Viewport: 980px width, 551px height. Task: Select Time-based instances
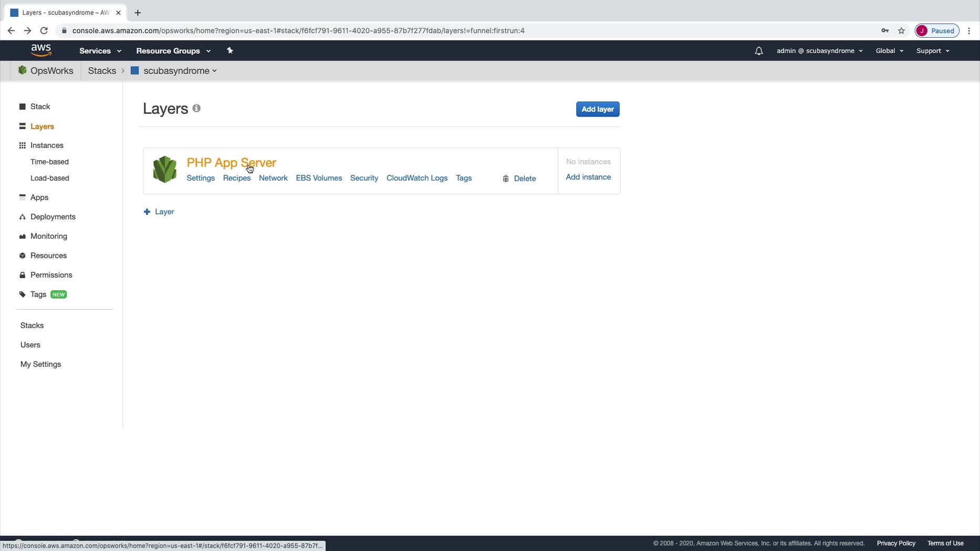tap(49, 162)
